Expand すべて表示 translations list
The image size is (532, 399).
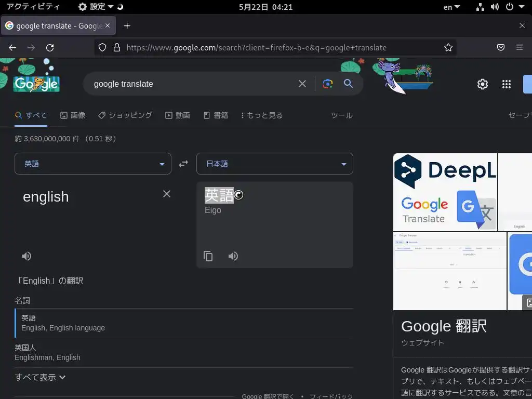point(40,377)
